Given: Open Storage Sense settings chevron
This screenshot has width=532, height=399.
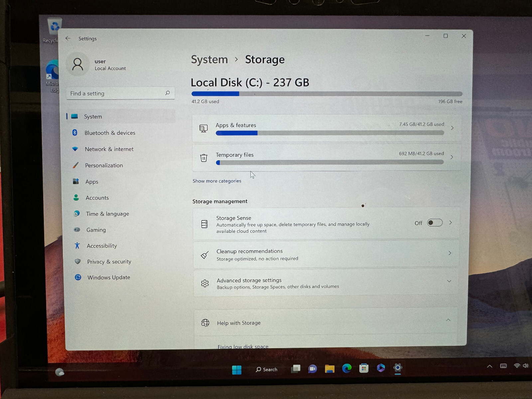Looking at the screenshot, I should click(x=451, y=222).
